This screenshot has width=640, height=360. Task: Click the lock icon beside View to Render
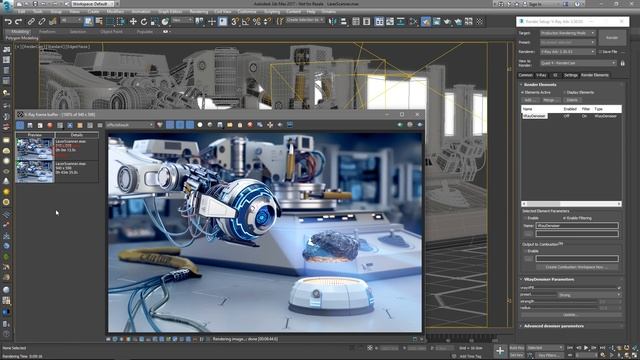tap(622, 63)
